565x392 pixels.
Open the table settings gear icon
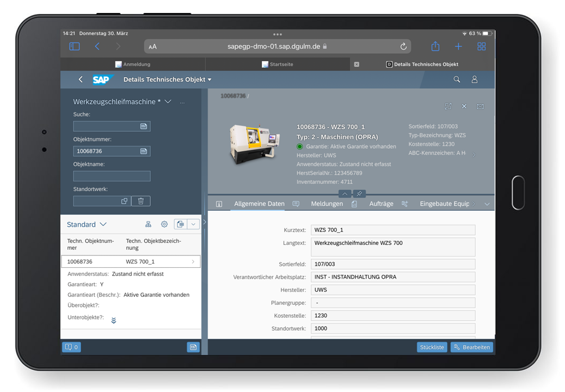[x=164, y=224]
